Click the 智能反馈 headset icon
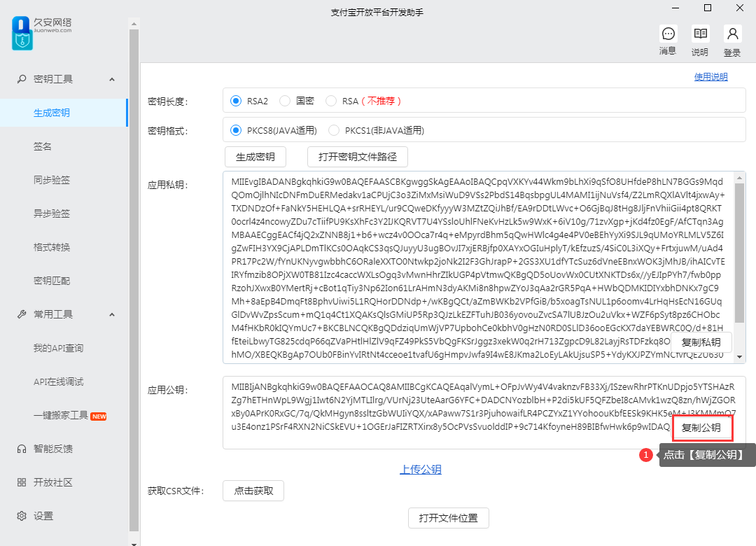 pos(21,449)
